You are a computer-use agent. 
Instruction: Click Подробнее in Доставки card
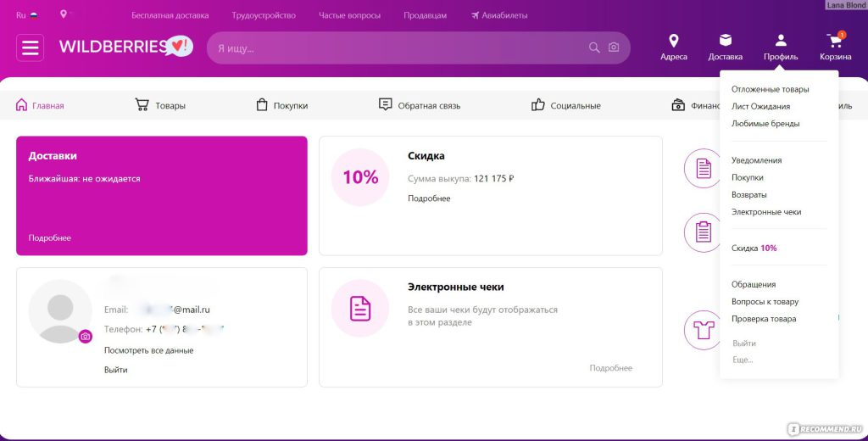pyautogui.click(x=50, y=237)
